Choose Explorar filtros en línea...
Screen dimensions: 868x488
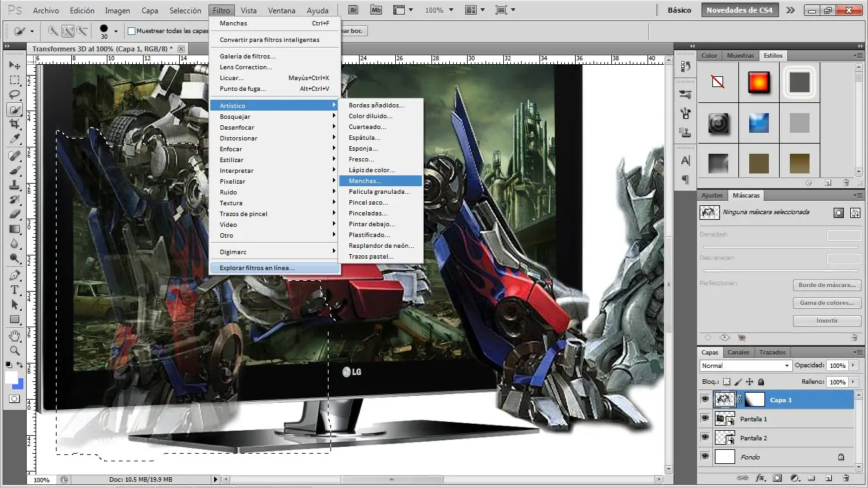[275, 268]
